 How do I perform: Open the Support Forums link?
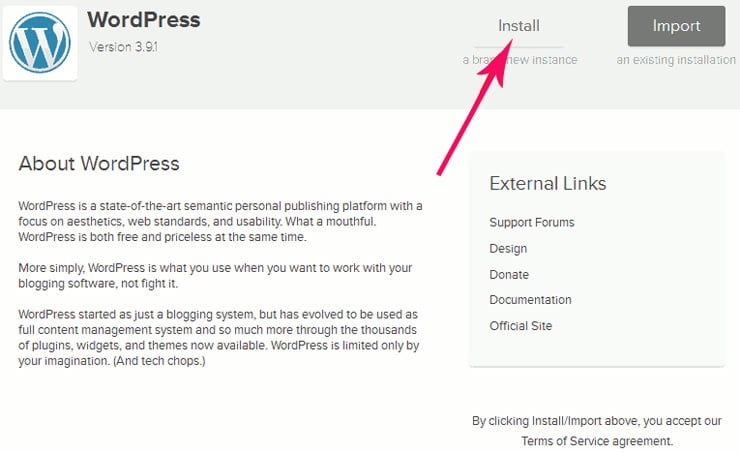[x=532, y=222]
